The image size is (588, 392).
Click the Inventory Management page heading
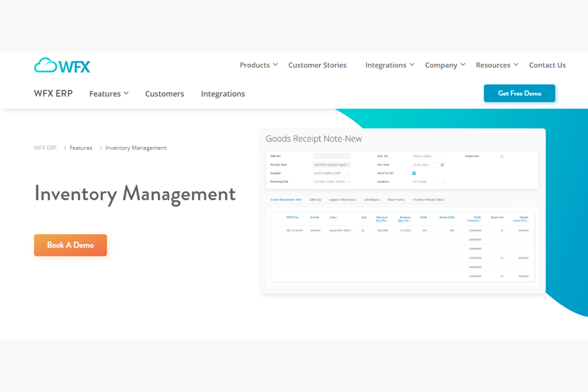(x=135, y=194)
